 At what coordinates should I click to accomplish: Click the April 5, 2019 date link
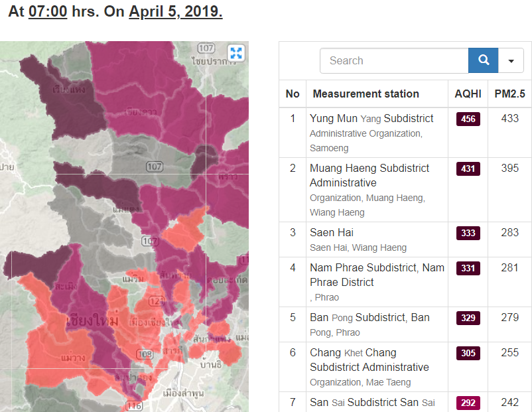[175, 13]
